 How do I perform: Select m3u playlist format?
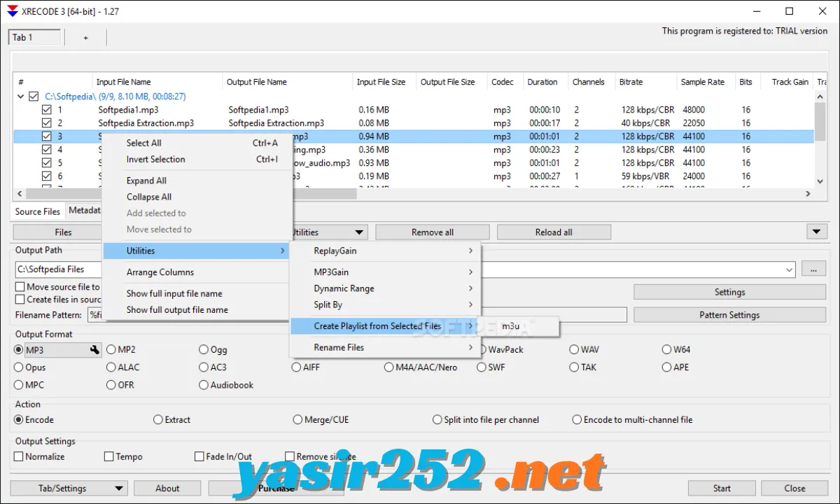(520, 326)
